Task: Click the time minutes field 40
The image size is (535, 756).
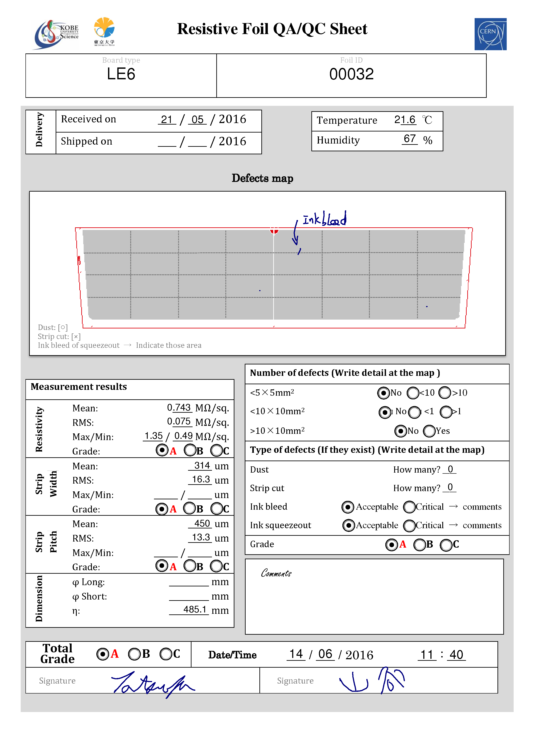Action: 456,654
